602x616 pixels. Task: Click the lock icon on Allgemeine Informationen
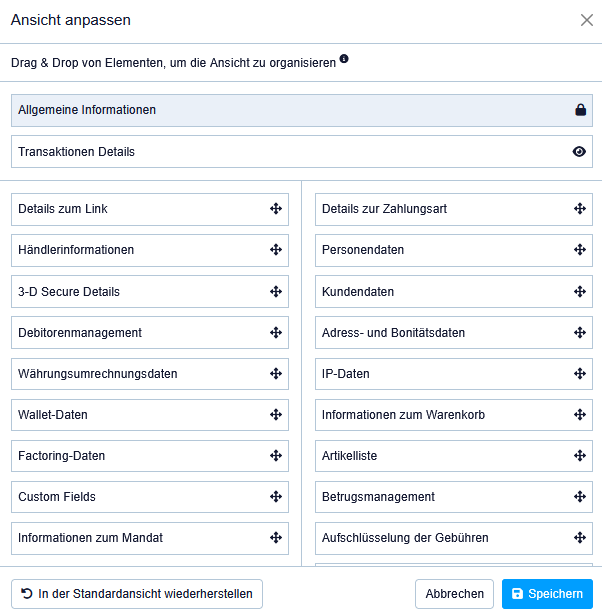(580, 110)
